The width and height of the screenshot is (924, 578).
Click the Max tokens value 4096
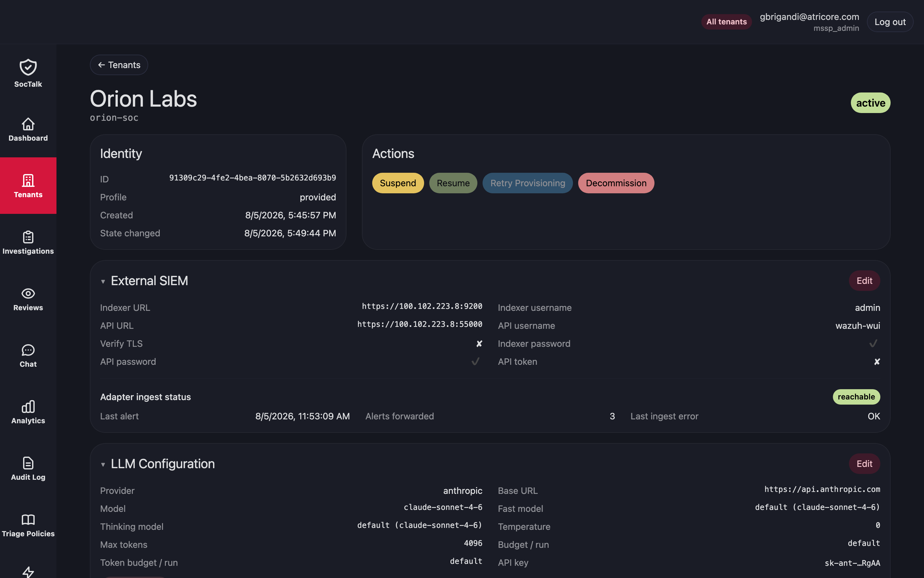tap(473, 543)
